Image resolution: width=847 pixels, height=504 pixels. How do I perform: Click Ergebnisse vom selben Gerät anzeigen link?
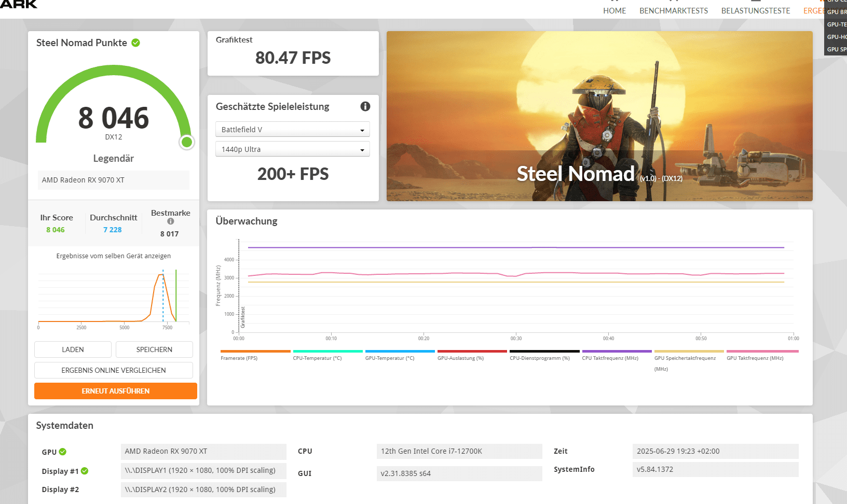click(x=114, y=256)
